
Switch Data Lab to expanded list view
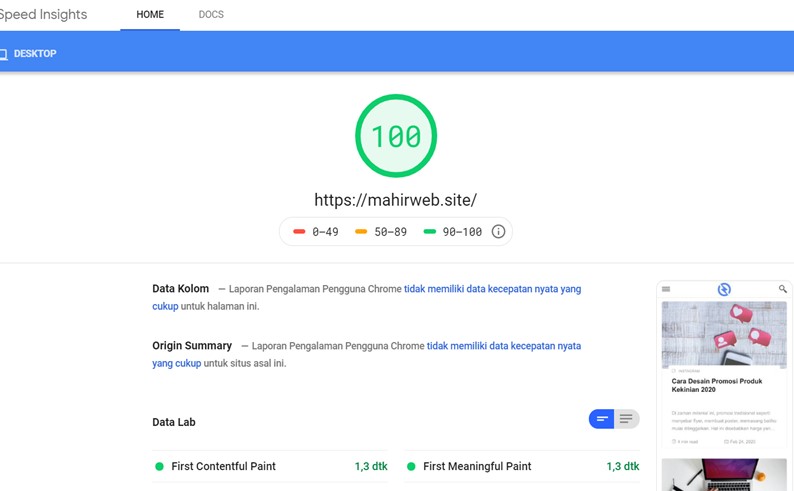click(626, 419)
